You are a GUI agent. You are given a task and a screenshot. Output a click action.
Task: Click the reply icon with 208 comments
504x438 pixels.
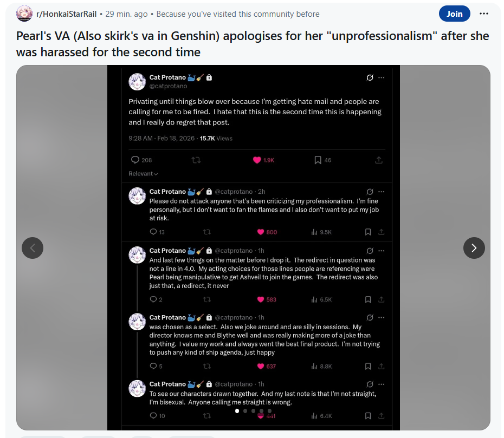point(135,160)
